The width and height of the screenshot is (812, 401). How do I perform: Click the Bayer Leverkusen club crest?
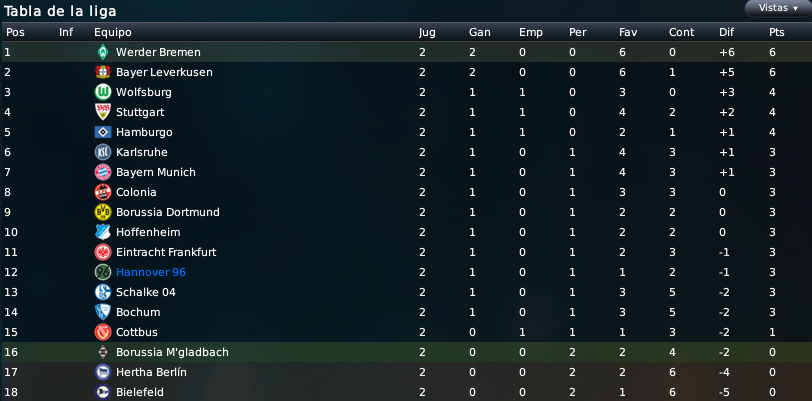(x=103, y=72)
